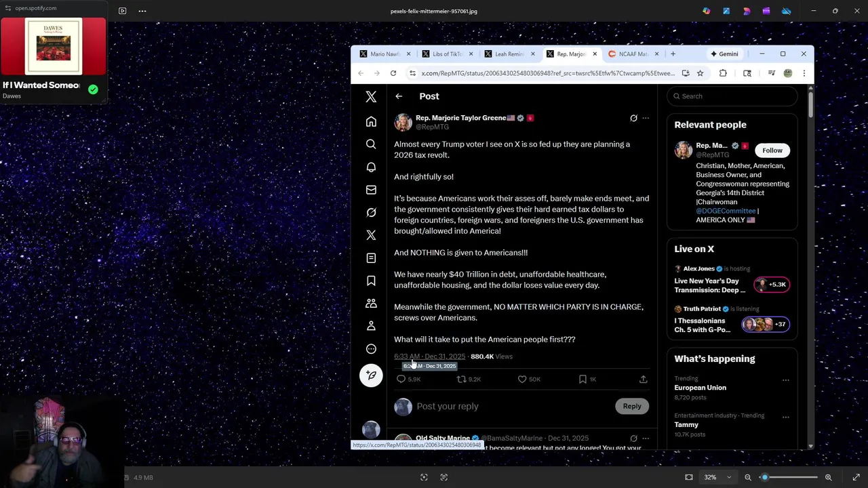Click the X Search field
Screen dimensions: 868x488
[732, 96]
